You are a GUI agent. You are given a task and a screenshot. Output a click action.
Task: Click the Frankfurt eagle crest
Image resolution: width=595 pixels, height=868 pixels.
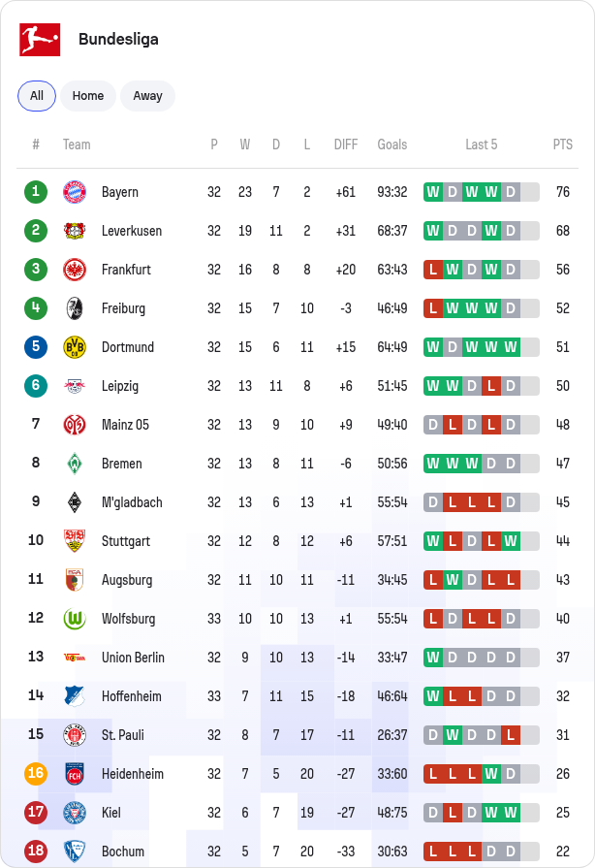point(75,270)
